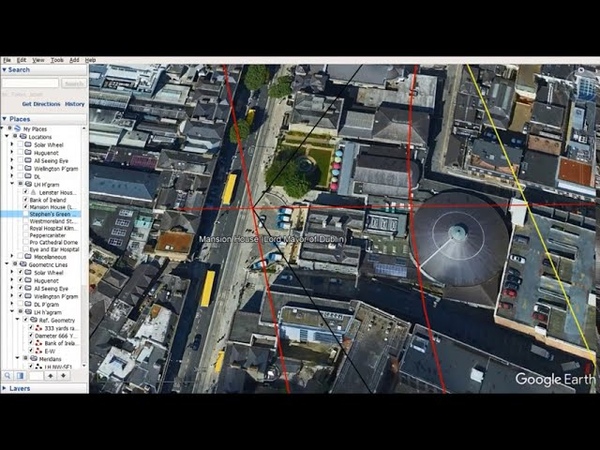Click the LH H'gram folder icon under Locations
The image size is (600, 450).
(x=28, y=184)
